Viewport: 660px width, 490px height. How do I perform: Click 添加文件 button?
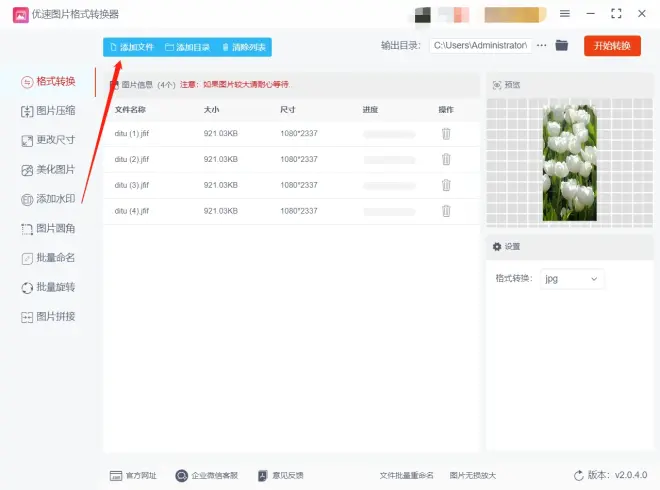131,47
